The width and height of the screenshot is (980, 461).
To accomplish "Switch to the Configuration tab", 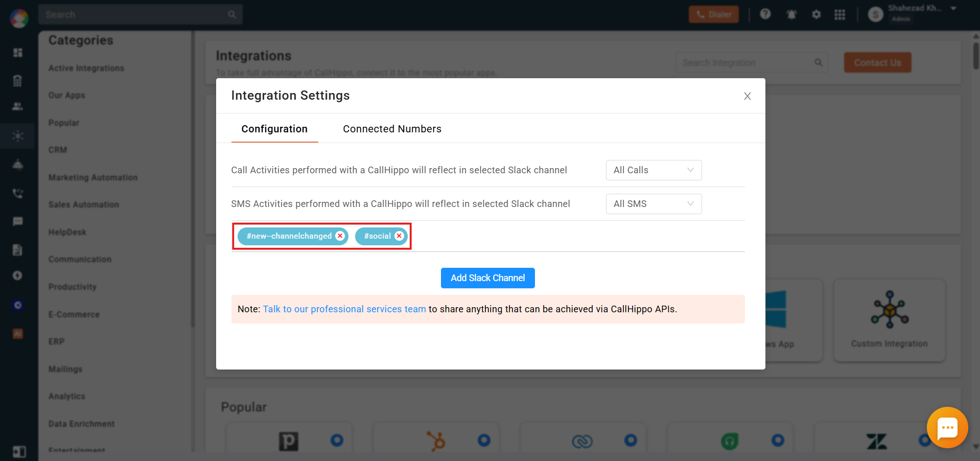I will pyautogui.click(x=274, y=129).
